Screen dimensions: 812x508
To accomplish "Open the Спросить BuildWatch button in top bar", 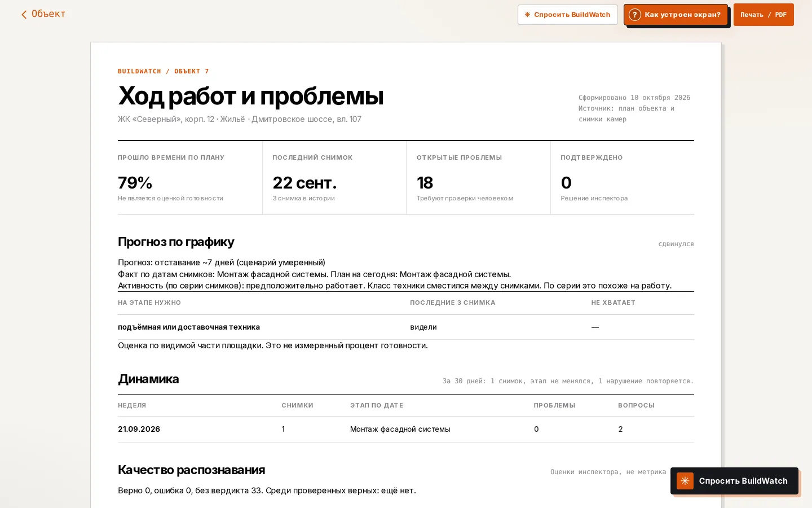I will pos(567,15).
